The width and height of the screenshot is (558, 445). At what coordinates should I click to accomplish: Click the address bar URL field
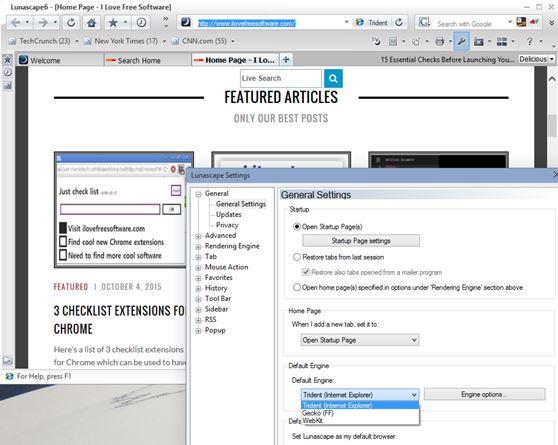(x=270, y=23)
